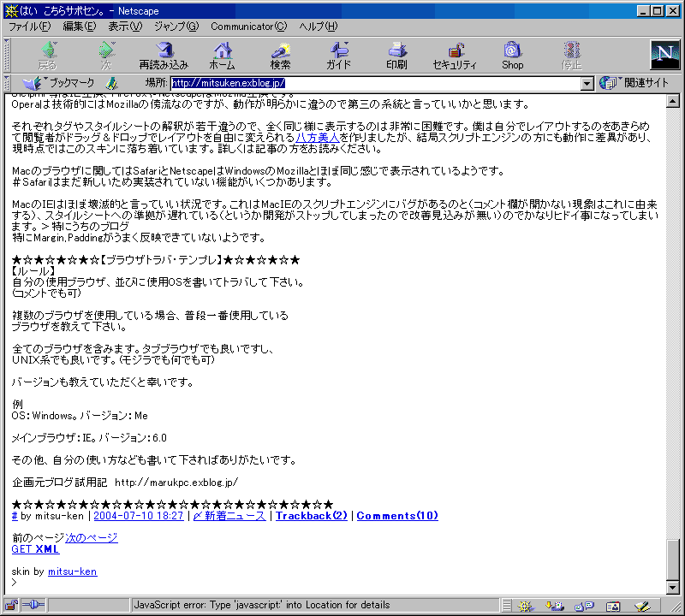Click the Shop toolbar icon
This screenshot has width=685, height=616.
[x=512, y=56]
